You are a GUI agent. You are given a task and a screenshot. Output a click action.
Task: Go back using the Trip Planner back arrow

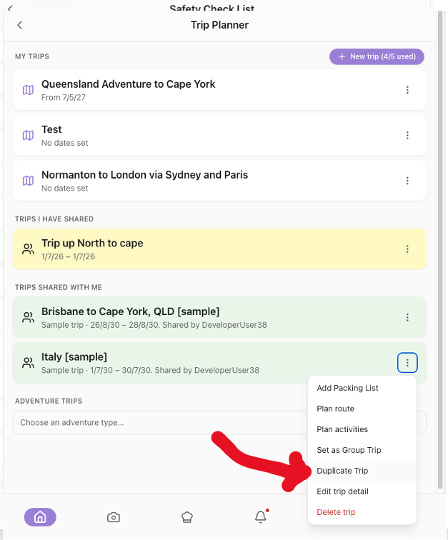(x=20, y=25)
